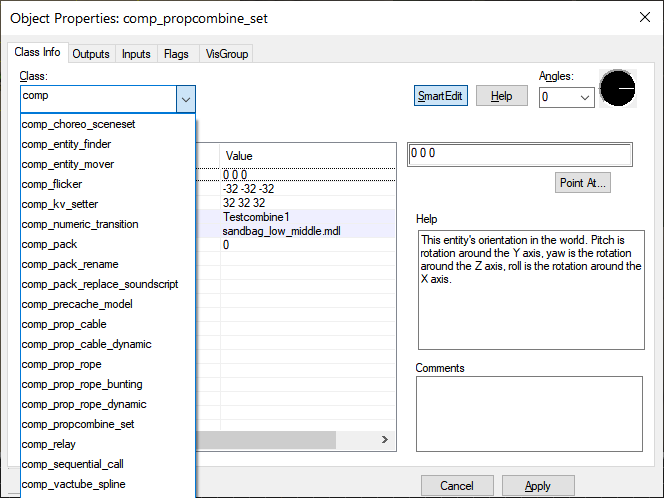Pick comp_prop_rope_bunting from the list
664x498 pixels.
pos(108,384)
